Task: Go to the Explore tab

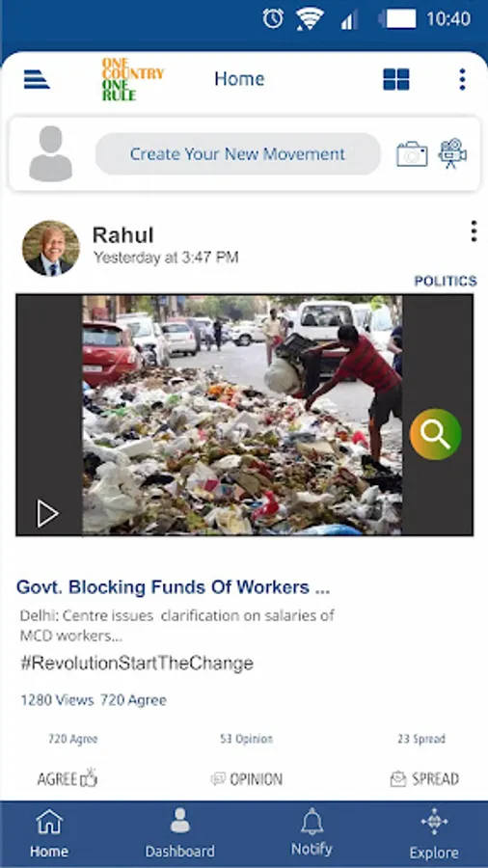Action: pyautogui.click(x=434, y=833)
